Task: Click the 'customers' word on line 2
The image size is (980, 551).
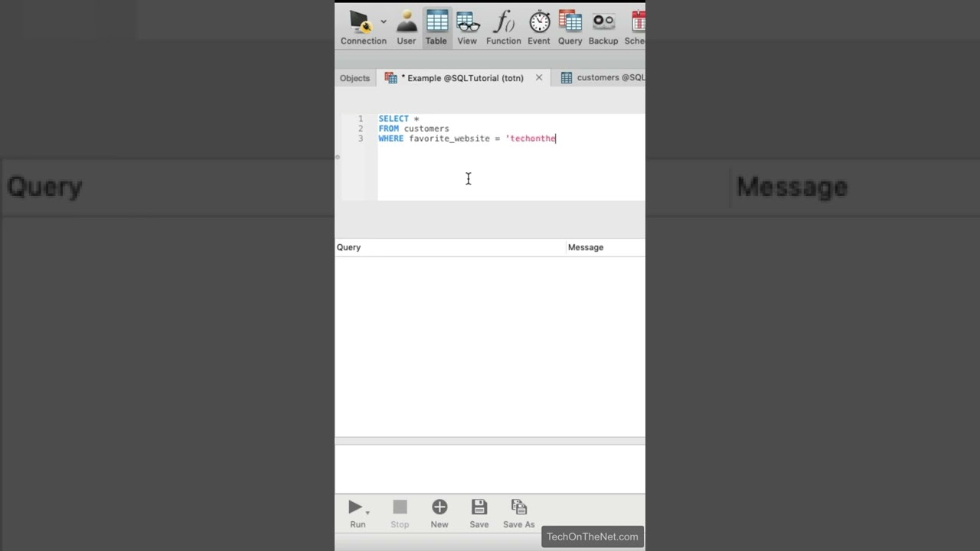Action: click(426, 129)
